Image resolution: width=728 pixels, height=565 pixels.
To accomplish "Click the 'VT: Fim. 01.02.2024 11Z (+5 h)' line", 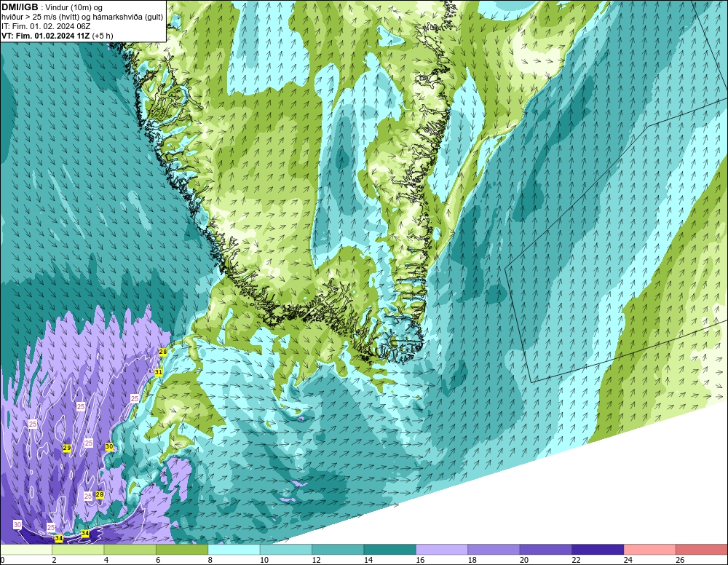I will [x=57, y=36].
